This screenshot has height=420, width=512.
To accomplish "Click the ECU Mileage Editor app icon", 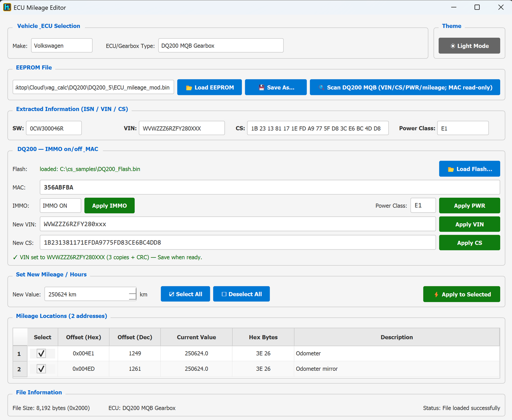I will pos(7,7).
